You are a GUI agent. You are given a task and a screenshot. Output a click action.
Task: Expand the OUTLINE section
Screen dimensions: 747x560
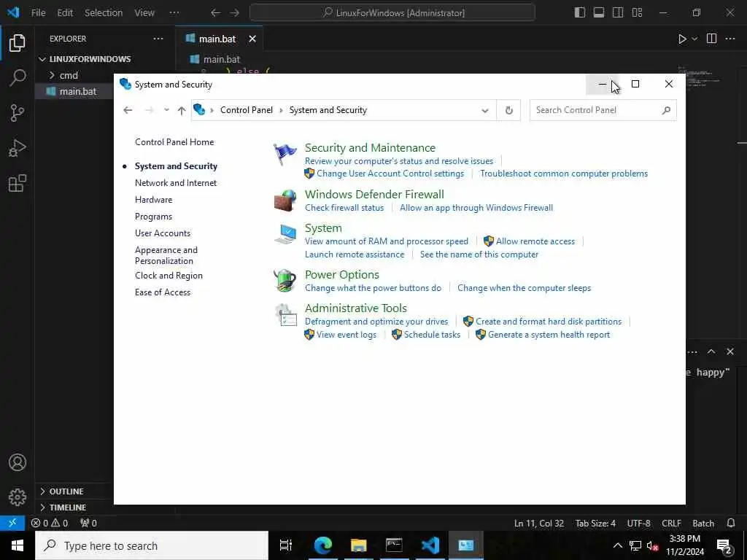[x=42, y=491]
